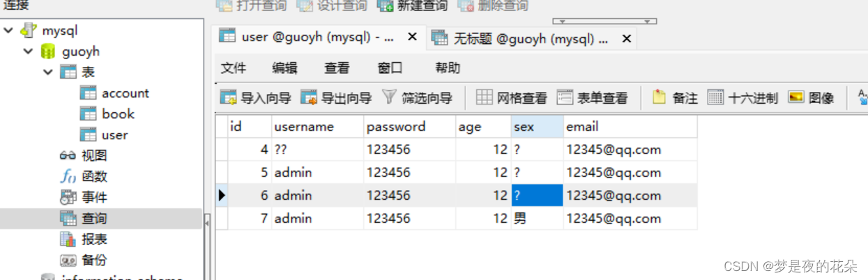Click the row indicator arrow for id 6
The width and height of the screenshot is (868, 280).
point(222,195)
